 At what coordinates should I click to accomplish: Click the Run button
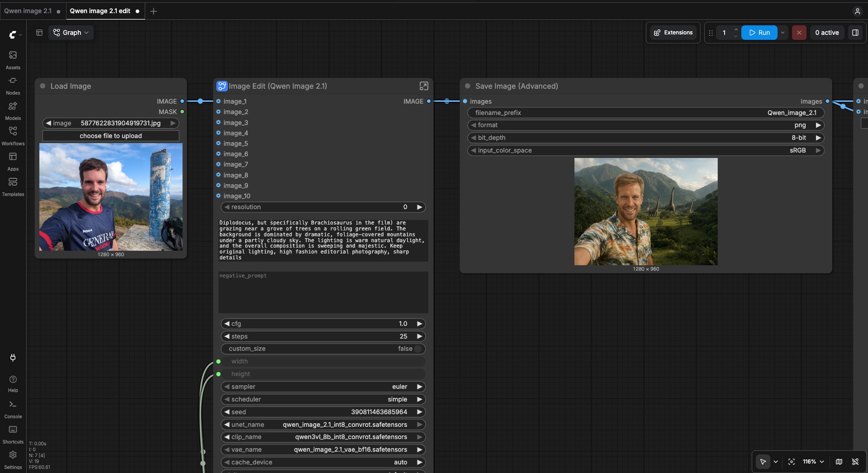(759, 33)
